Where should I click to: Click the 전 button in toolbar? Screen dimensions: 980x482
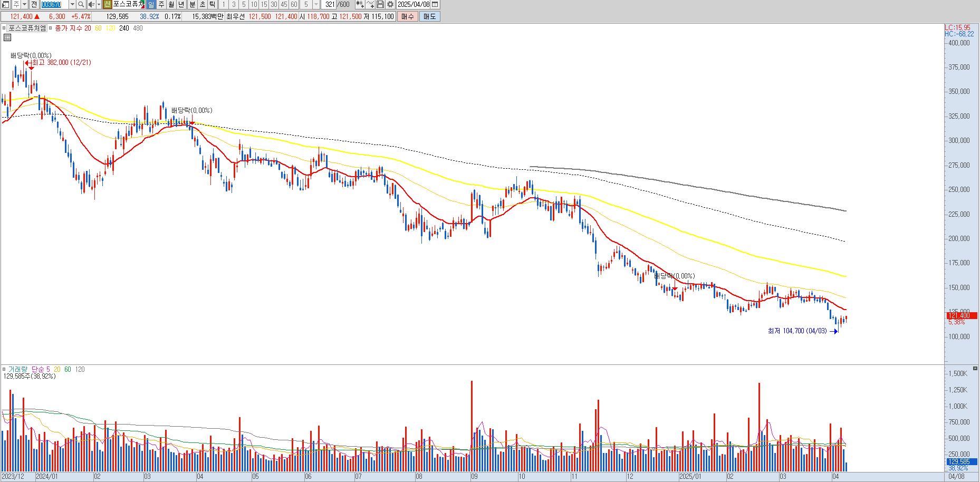(x=34, y=4)
